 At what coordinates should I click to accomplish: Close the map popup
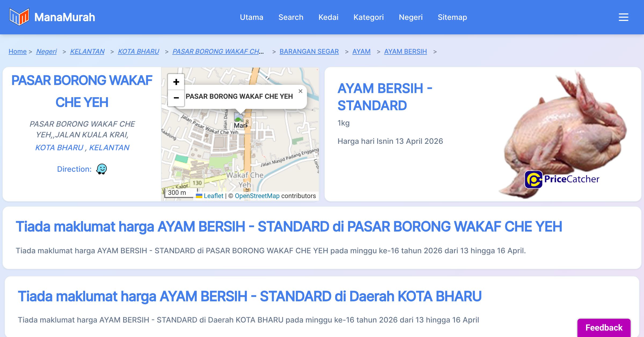coord(300,91)
